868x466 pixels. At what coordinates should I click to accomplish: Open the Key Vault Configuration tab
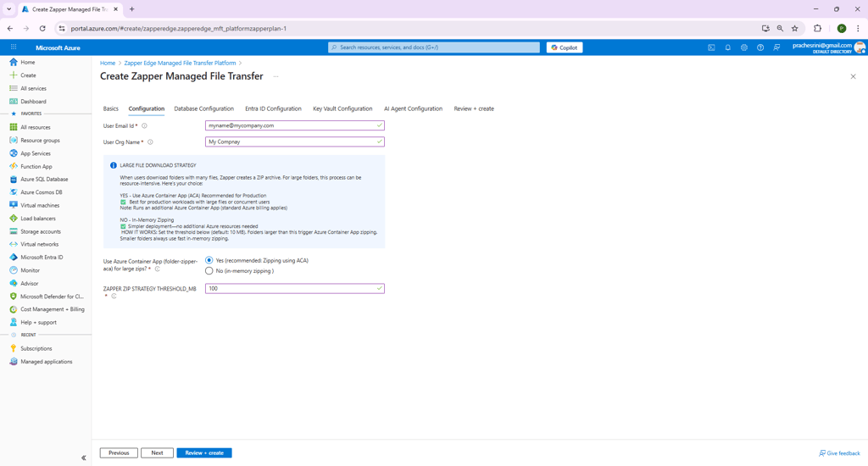click(x=342, y=108)
